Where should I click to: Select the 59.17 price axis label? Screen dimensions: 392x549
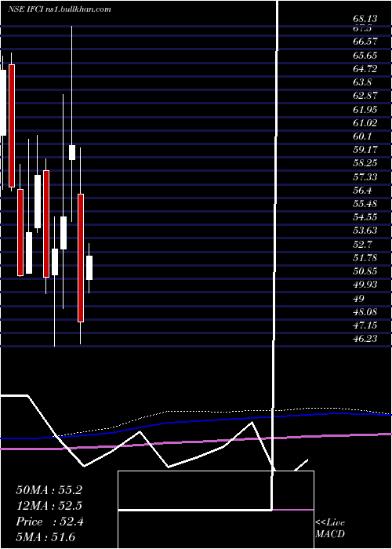tap(365, 150)
